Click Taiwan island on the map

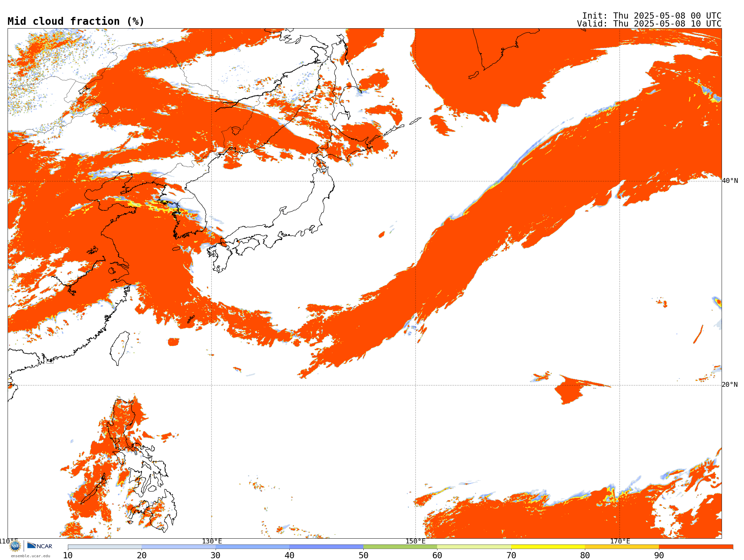pyautogui.click(x=120, y=348)
